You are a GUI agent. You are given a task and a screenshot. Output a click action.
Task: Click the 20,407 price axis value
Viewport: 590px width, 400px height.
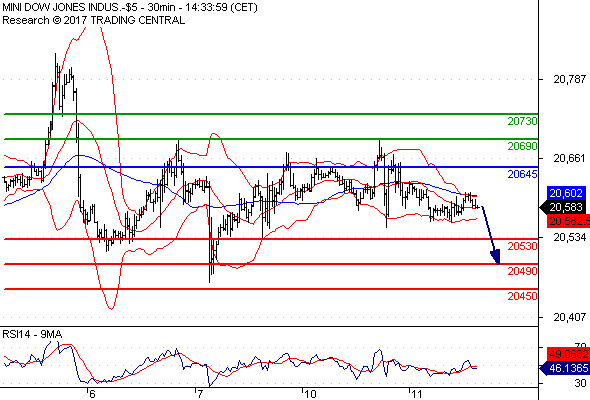pyautogui.click(x=570, y=317)
